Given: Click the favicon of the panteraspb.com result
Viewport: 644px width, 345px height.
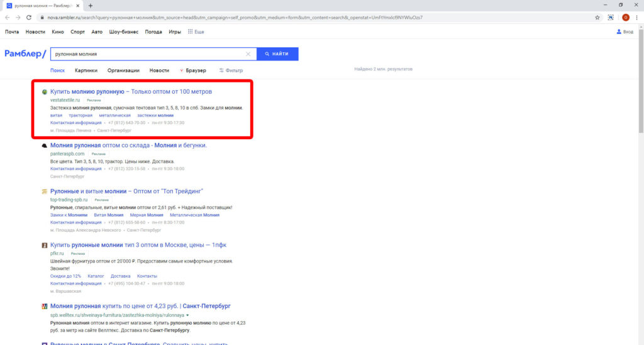Looking at the screenshot, I should click(45, 145).
